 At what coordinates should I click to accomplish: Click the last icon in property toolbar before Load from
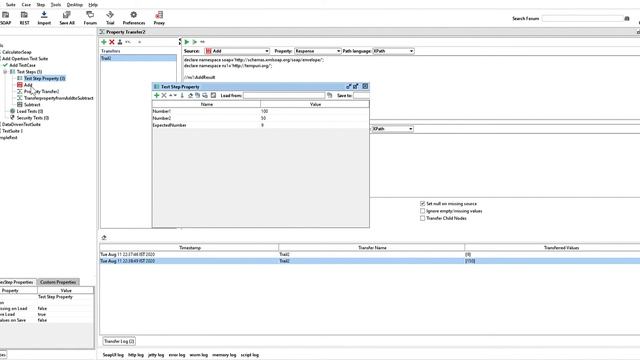tap(213, 96)
